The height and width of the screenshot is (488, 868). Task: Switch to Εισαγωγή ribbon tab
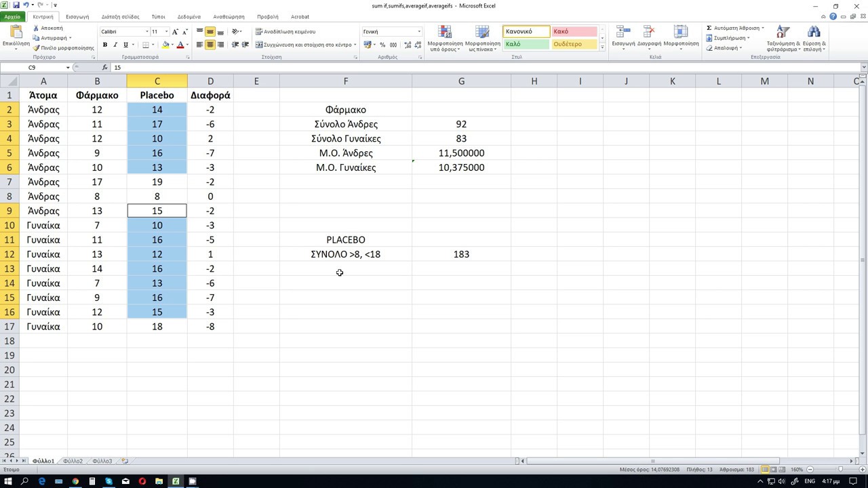tap(77, 16)
